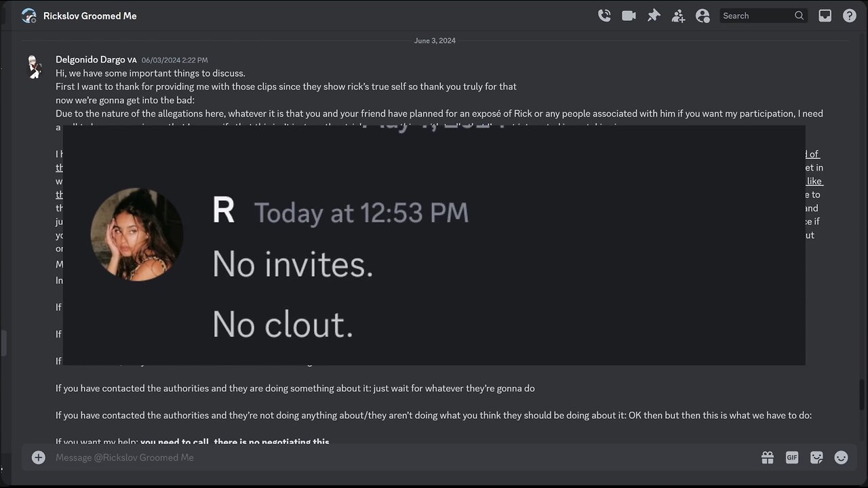Click the bold text 'you need to call, there is no negotiating this'
This screenshot has width=868, height=488.
pyautogui.click(x=235, y=442)
